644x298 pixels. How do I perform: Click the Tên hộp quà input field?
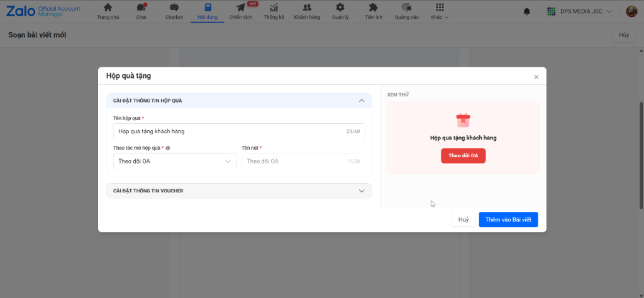(239, 131)
